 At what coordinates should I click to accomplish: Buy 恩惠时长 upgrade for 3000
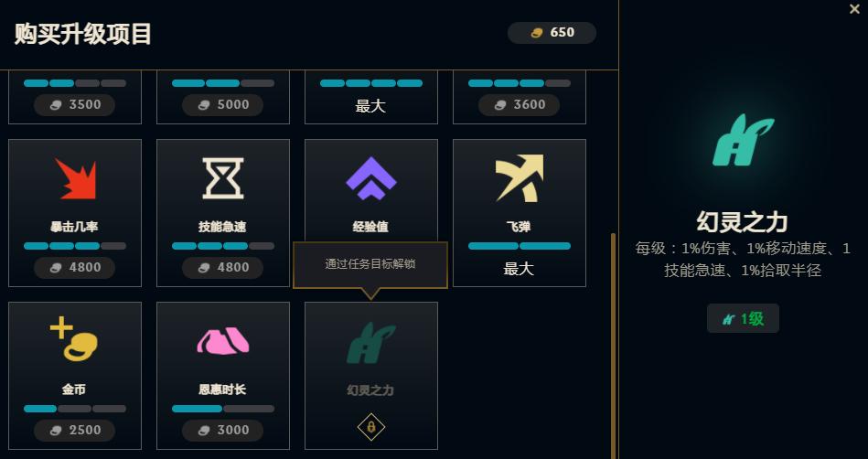tap(222, 431)
